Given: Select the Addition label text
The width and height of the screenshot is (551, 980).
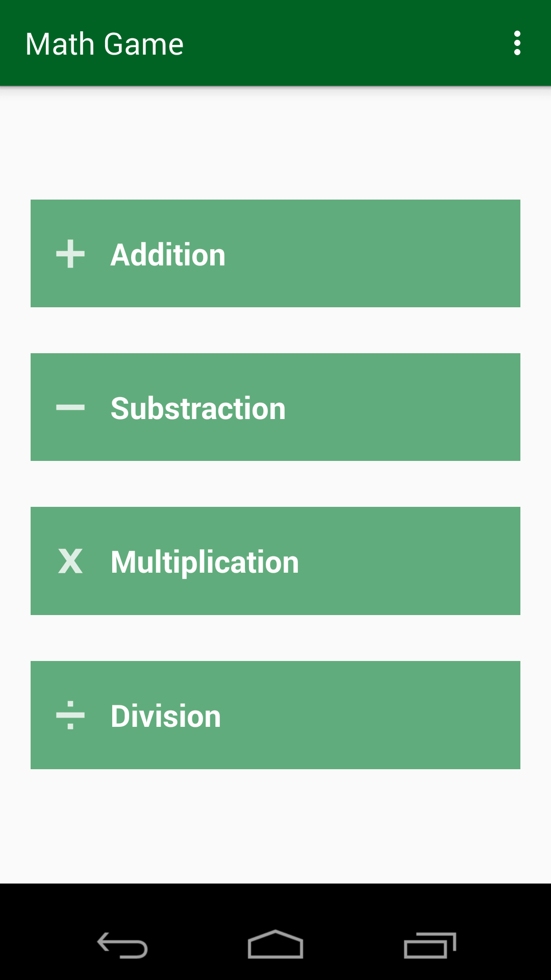Looking at the screenshot, I should tap(168, 255).
